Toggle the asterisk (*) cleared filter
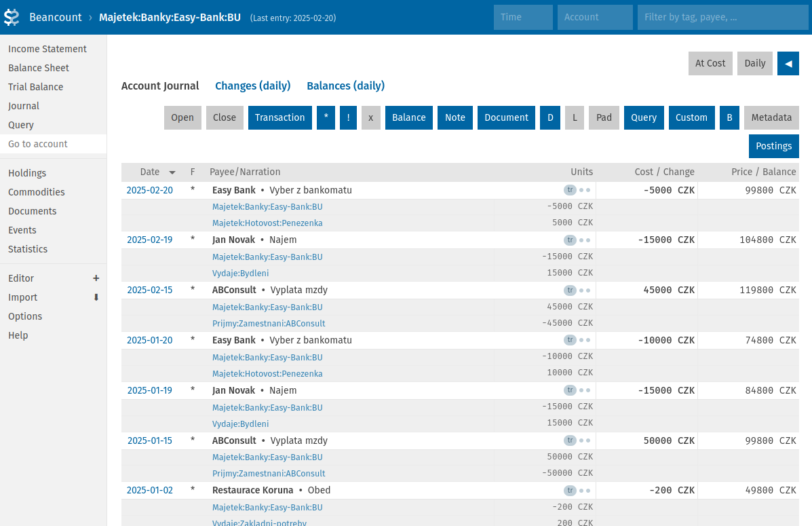 click(326, 117)
